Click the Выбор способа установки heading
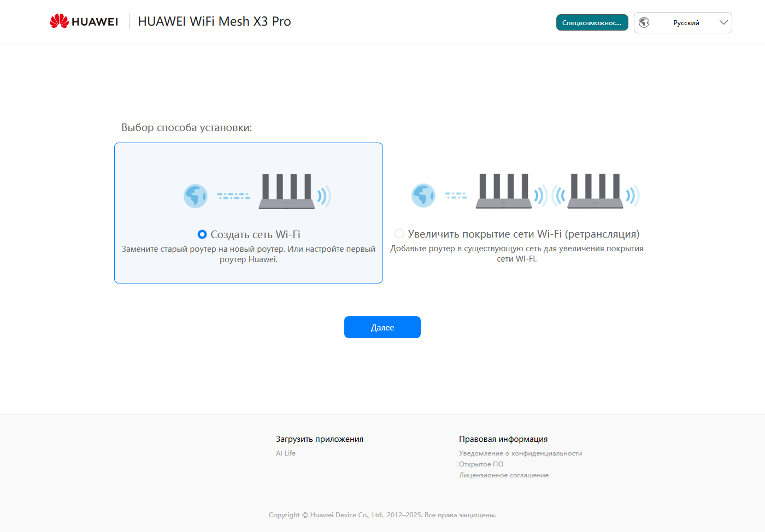The height and width of the screenshot is (532, 765). point(187,127)
